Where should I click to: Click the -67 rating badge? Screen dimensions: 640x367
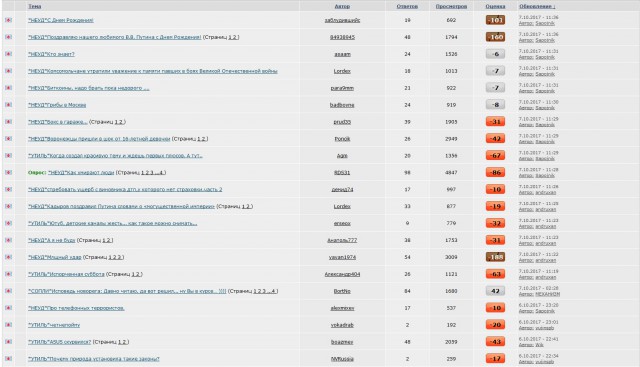click(495, 156)
